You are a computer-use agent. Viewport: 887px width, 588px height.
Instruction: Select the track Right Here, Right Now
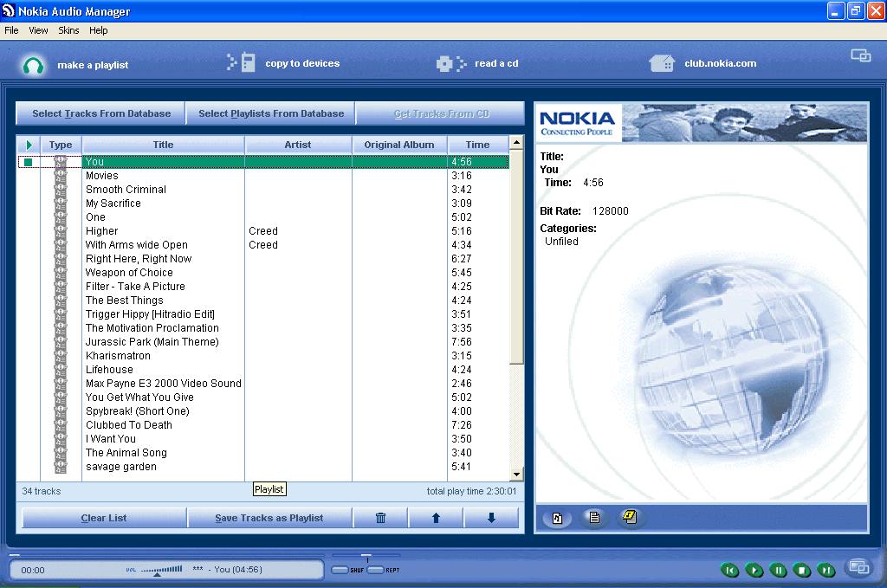click(139, 259)
